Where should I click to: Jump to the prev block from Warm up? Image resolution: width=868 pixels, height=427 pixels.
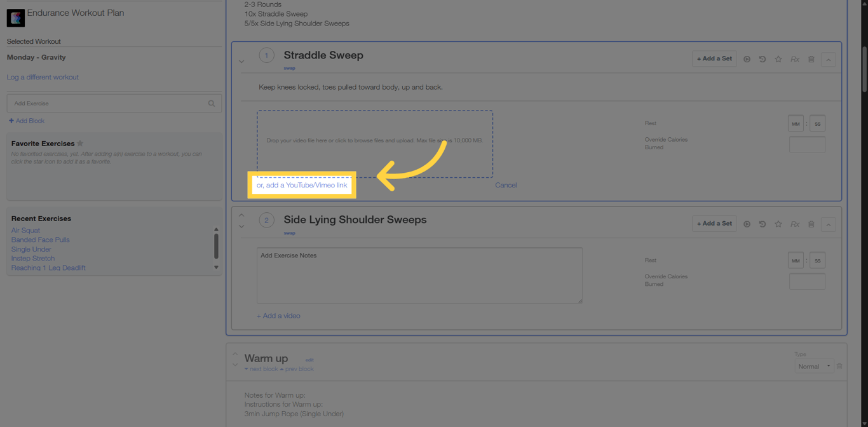(x=297, y=369)
